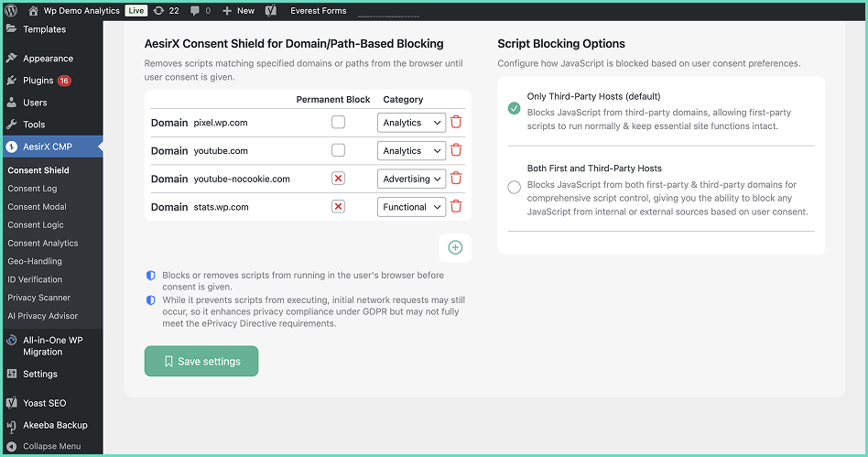
Task: Open Everest Forms in admin bar
Action: click(319, 10)
